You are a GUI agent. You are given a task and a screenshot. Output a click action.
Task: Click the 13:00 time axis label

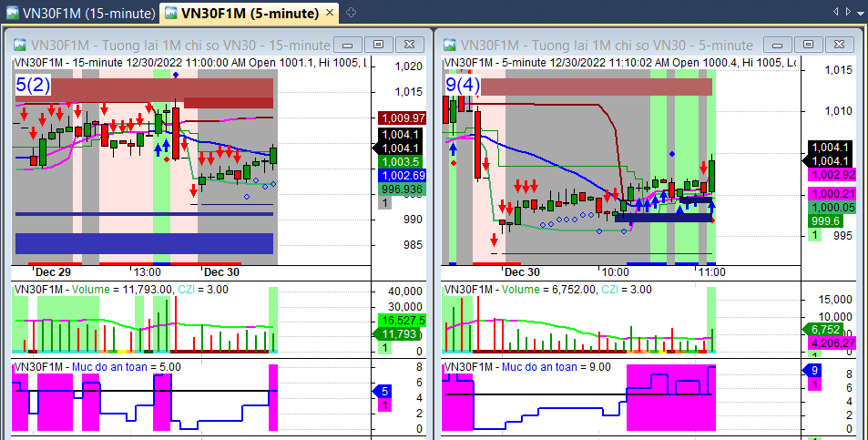[x=148, y=272]
